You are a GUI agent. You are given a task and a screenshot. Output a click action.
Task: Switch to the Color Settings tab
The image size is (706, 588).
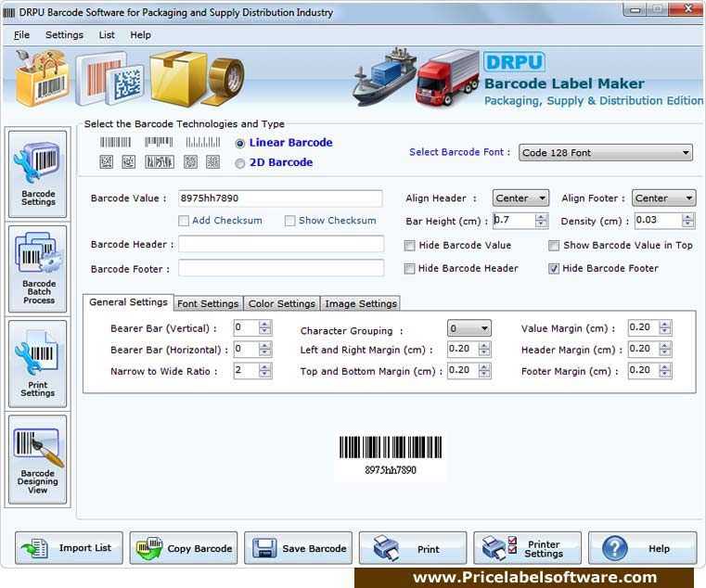(282, 303)
